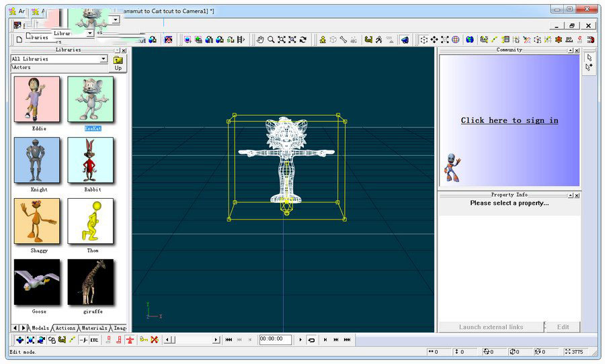
Task: Click the red X Delete Keyframe icon
Action: (x=155, y=340)
